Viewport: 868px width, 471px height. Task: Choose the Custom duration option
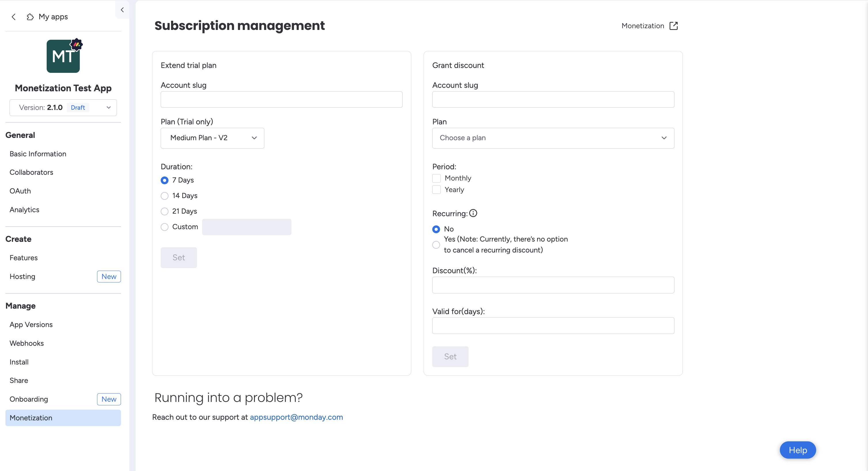tap(164, 227)
